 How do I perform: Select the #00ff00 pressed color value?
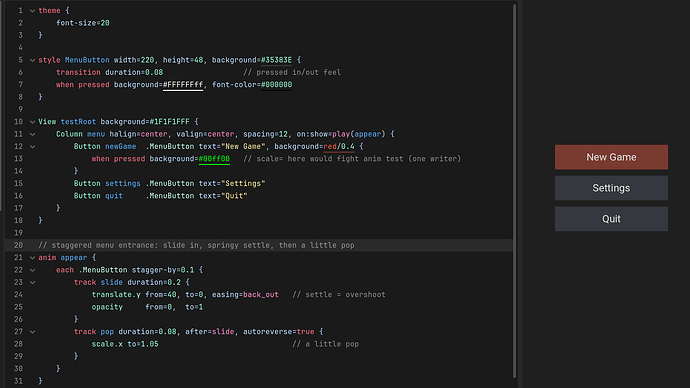point(214,159)
